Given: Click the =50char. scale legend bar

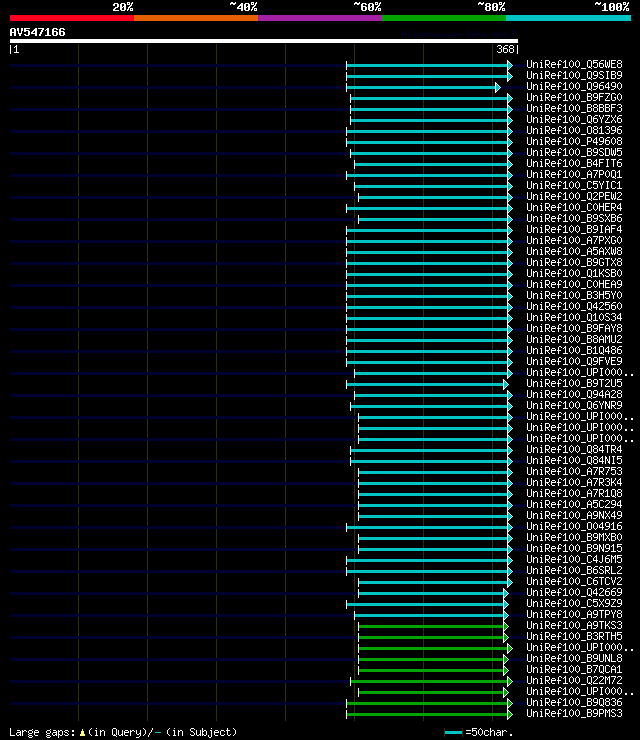Looking at the screenshot, I should coord(454,732).
